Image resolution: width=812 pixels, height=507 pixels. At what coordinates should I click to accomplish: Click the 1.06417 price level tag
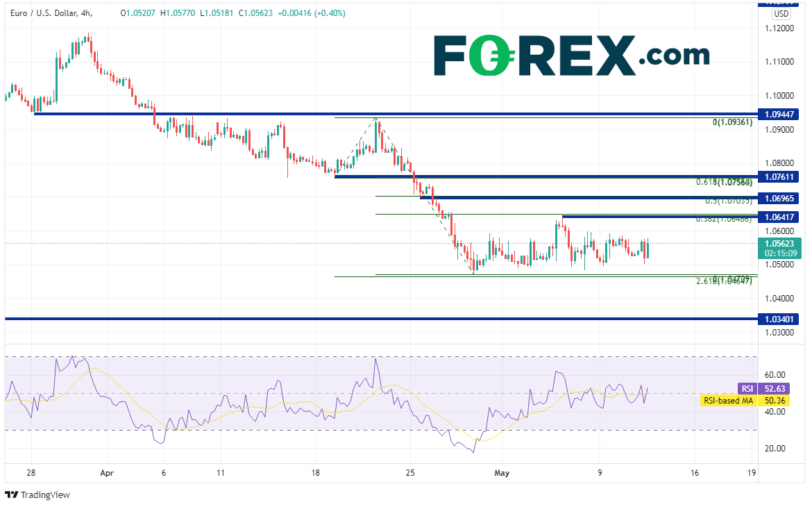click(781, 217)
